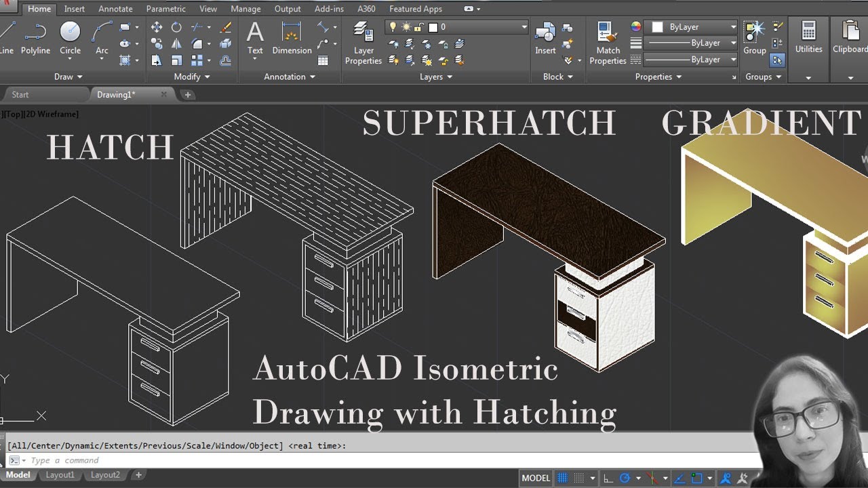Click the Trim tool icon
Image resolution: width=868 pixels, height=488 pixels.
[197, 27]
